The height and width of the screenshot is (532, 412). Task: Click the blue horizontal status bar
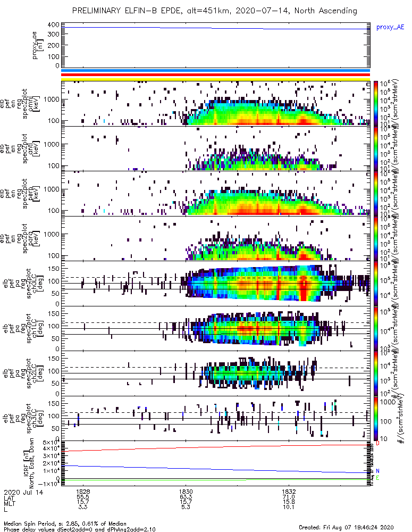click(x=216, y=71)
